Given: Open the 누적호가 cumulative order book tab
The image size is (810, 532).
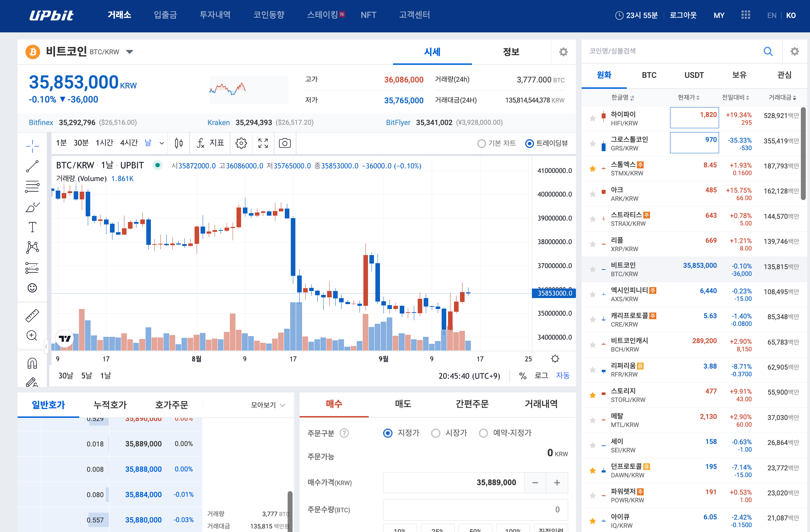Looking at the screenshot, I should [x=110, y=405].
